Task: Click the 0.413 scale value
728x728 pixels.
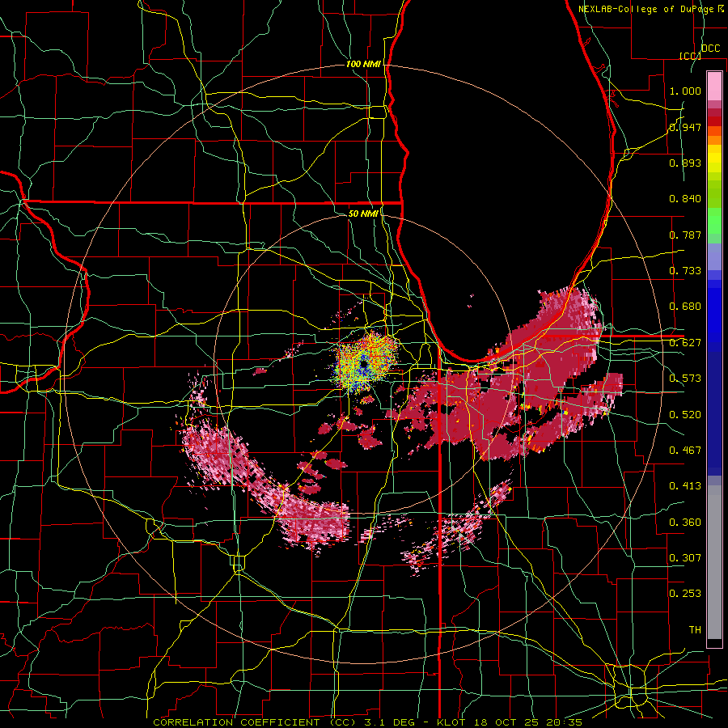Action: coord(685,486)
